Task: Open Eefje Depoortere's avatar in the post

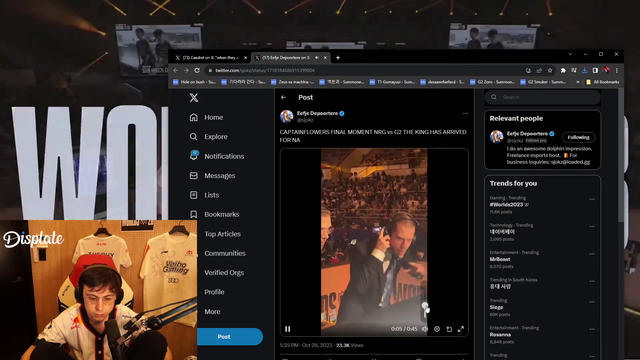Action: point(287,116)
